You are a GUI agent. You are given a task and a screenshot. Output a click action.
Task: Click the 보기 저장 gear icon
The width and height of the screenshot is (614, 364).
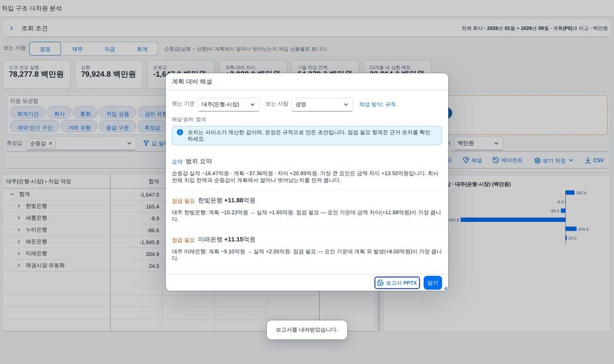[537, 161]
